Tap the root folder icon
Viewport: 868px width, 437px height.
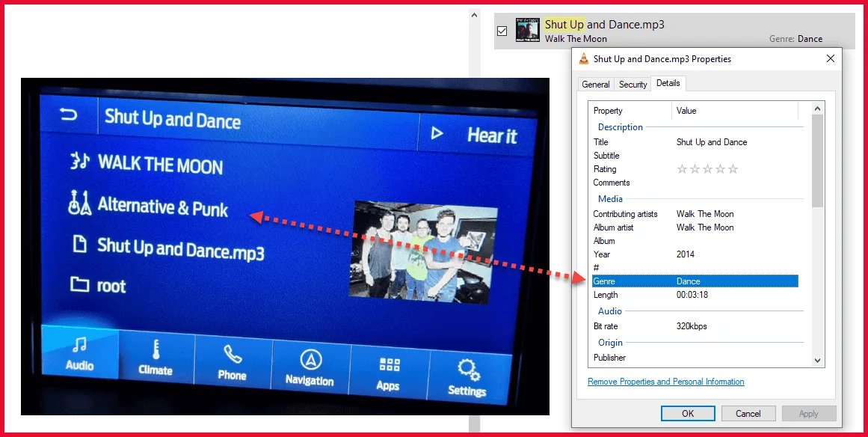[80, 284]
